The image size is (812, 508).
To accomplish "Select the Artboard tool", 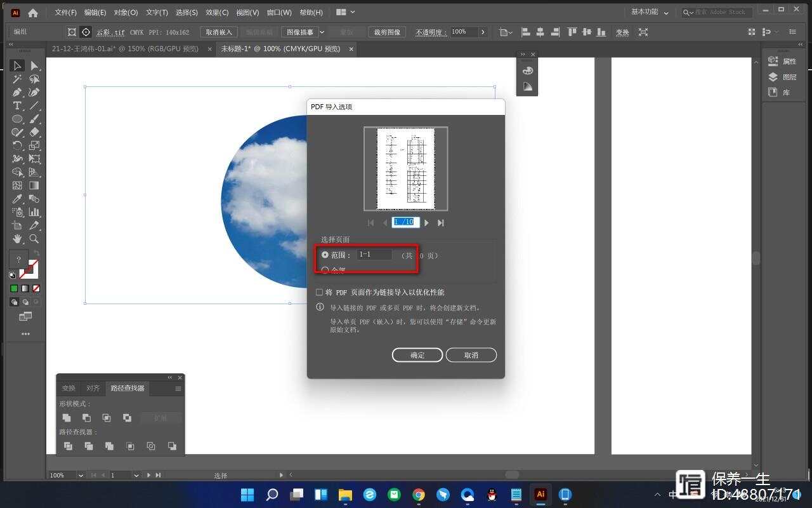I will (x=17, y=225).
